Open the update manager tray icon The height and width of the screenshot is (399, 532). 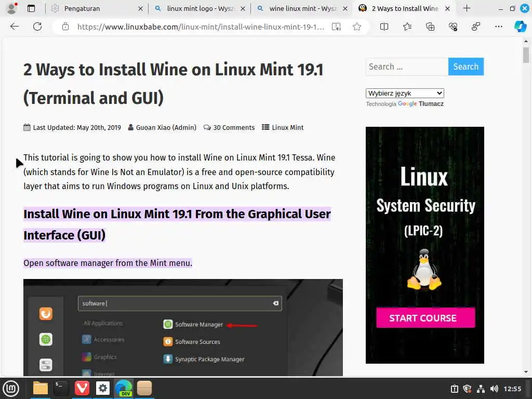coord(454,389)
